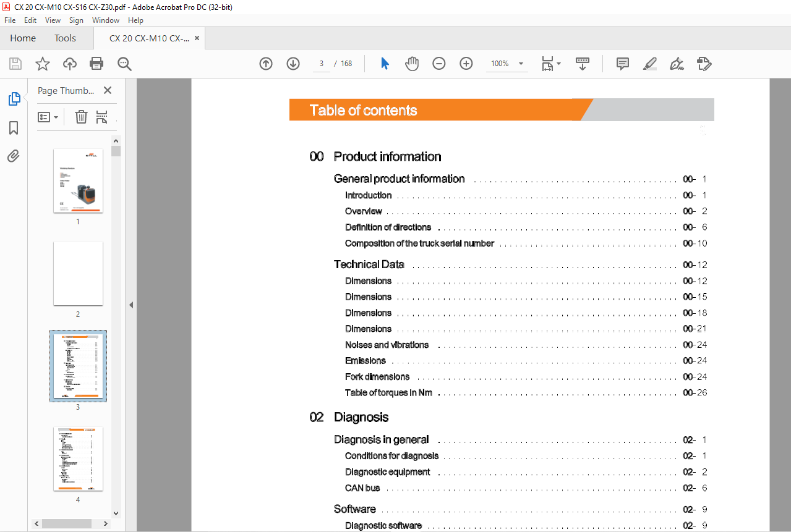Open the Help menu
The width and height of the screenshot is (791, 532).
pos(135,20)
